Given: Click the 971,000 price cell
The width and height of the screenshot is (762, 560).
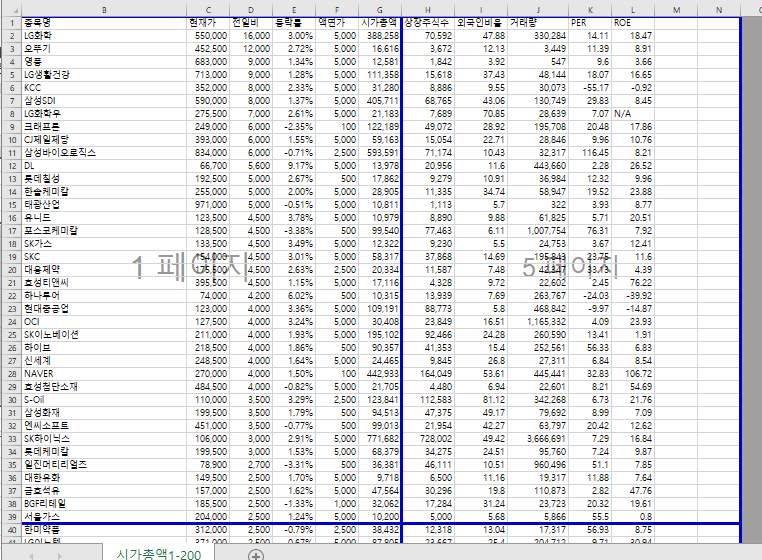Looking at the screenshot, I should pyautogui.click(x=208, y=205).
